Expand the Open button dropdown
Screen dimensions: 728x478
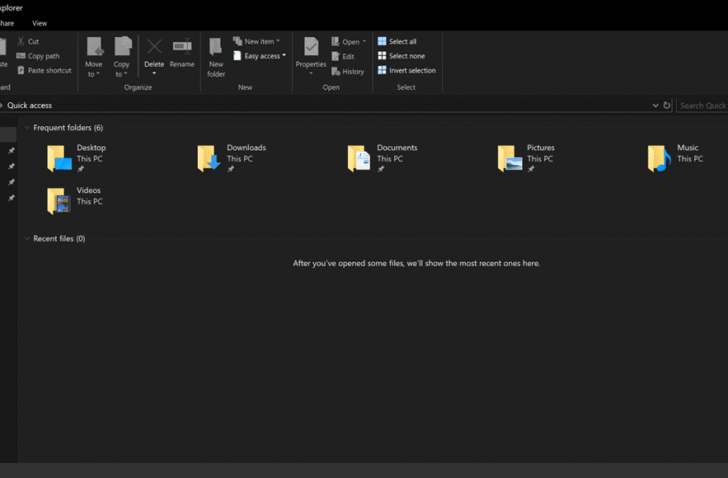364,41
